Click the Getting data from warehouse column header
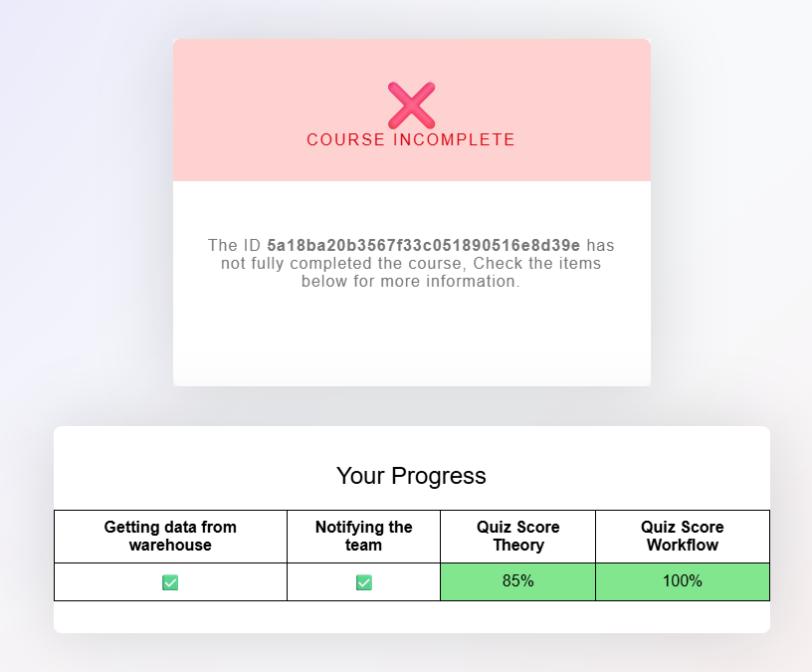 [170, 537]
